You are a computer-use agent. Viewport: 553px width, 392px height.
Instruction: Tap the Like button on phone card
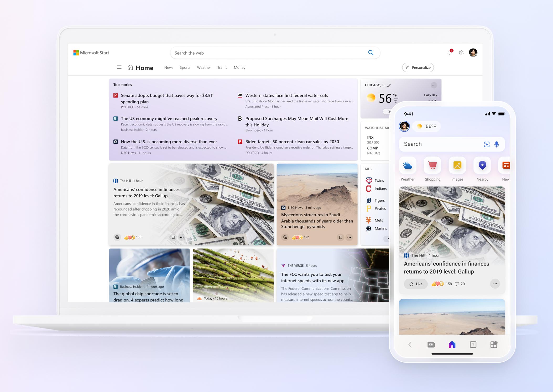coord(416,284)
